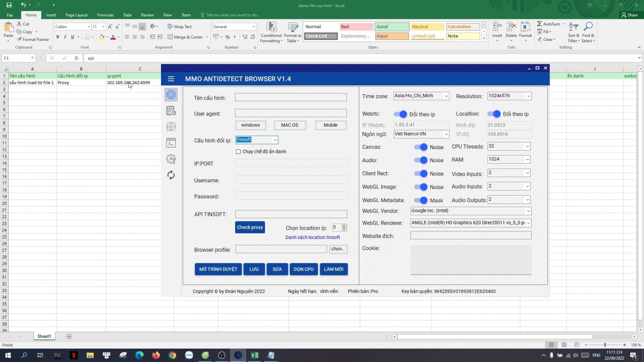Open 'Danh sách location tinsoft' link

point(312,238)
